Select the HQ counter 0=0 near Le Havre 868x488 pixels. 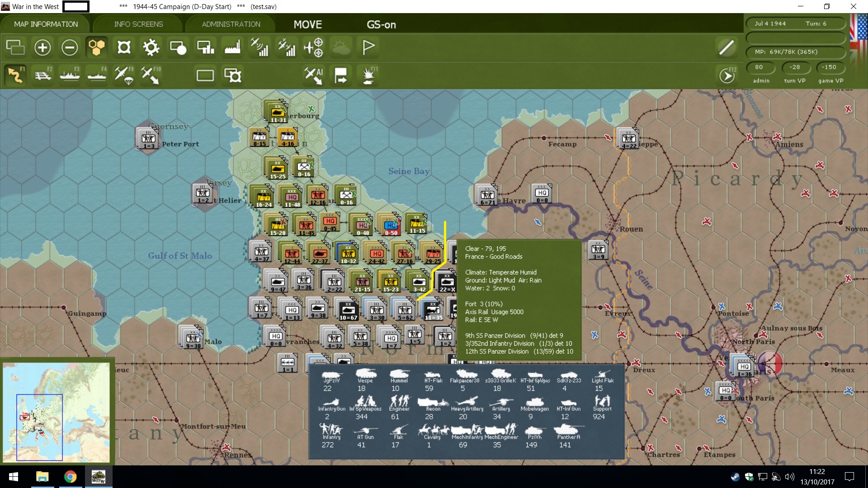[x=542, y=193]
